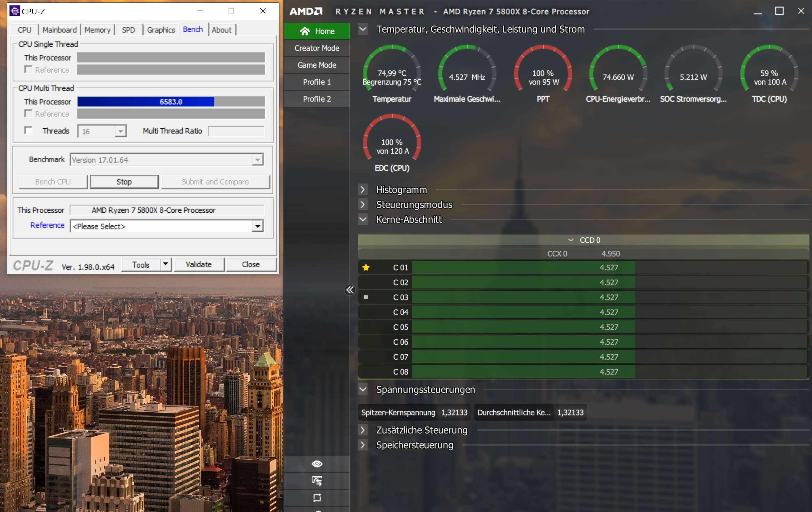Viewport: 812px width, 512px height.
Task: Enable Reference checkbox under CPU Single Thread
Action: 29,70
